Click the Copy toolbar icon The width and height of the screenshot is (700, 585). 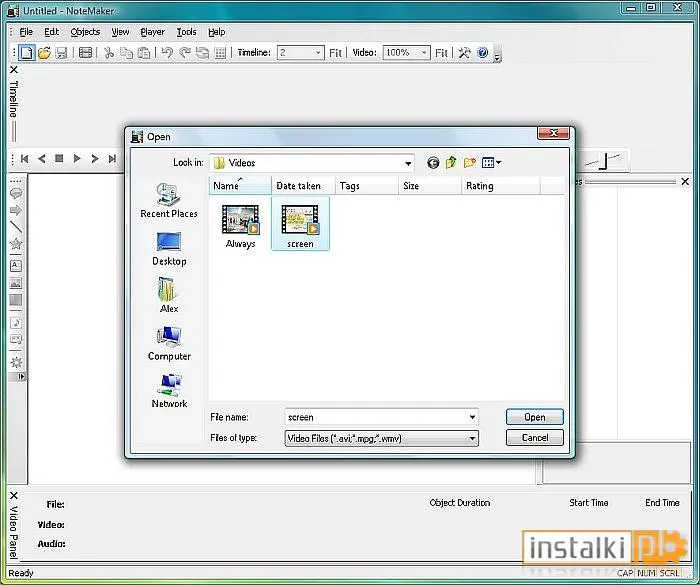126,53
